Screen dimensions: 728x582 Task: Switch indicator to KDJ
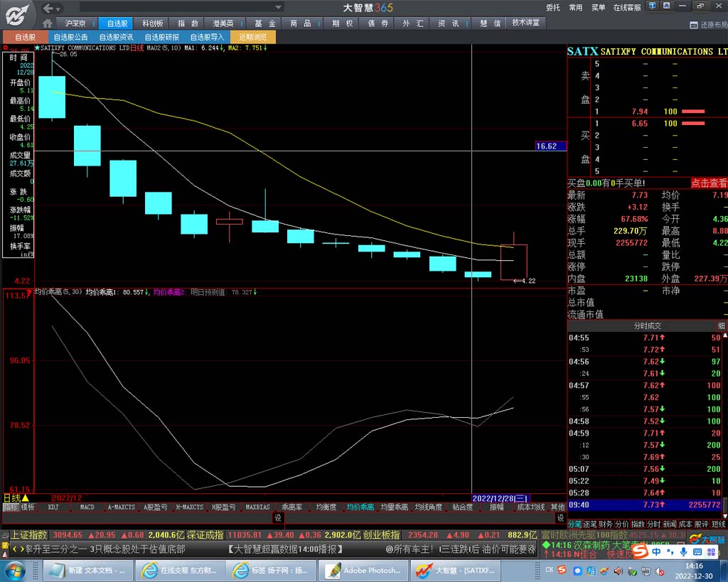click(x=53, y=507)
